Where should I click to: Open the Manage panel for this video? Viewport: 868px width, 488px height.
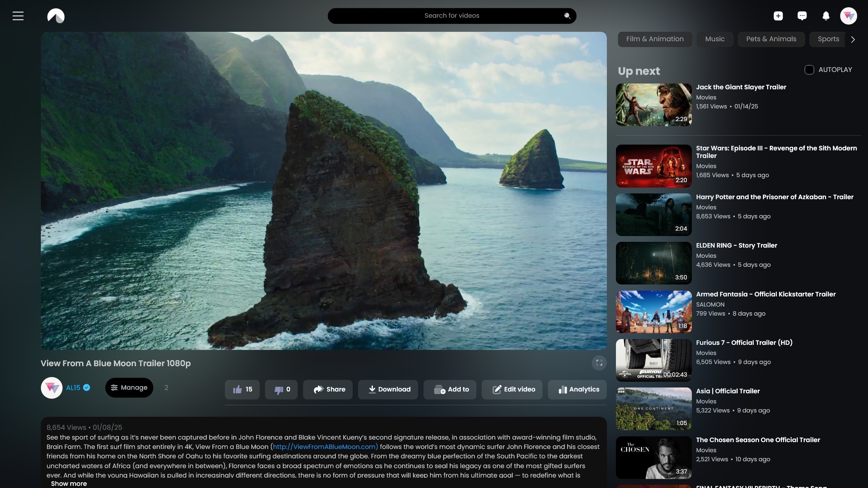coord(129,387)
